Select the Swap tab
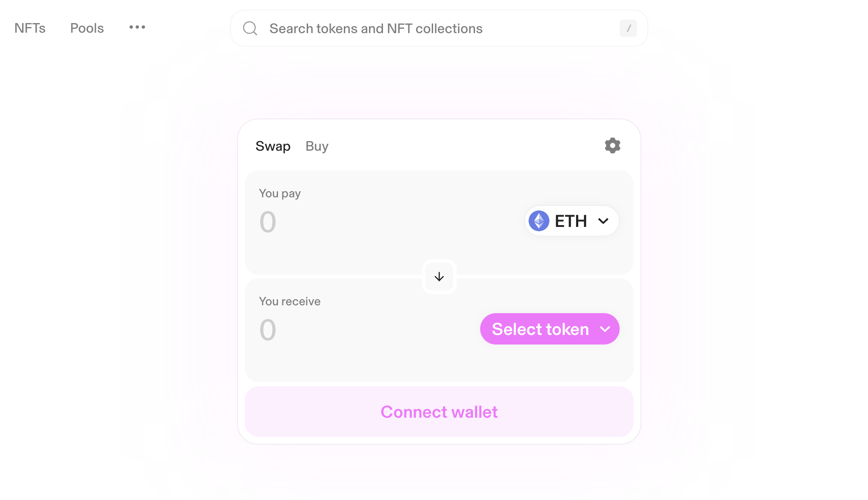This screenshot has width=868, height=500. point(273,146)
